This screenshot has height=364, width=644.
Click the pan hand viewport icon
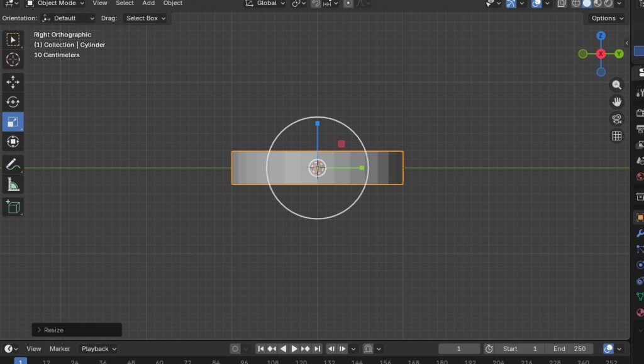pos(616,101)
